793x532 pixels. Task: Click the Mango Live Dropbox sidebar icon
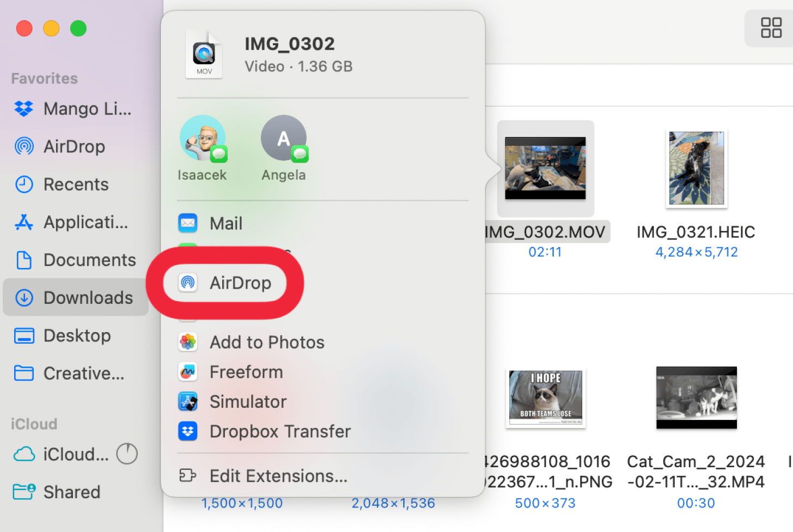(x=87, y=108)
